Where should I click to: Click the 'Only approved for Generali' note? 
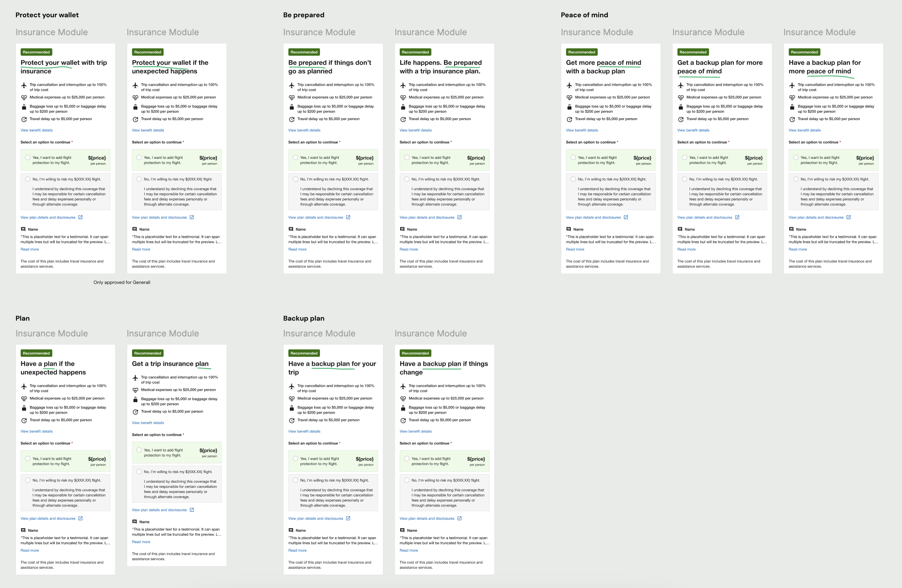click(122, 282)
